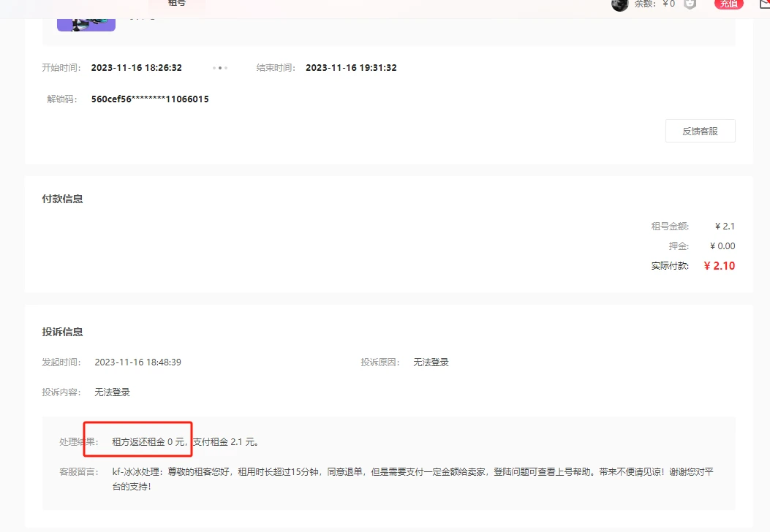Click the start time 18:26:32 value
The height and width of the screenshot is (532, 770).
point(136,68)
